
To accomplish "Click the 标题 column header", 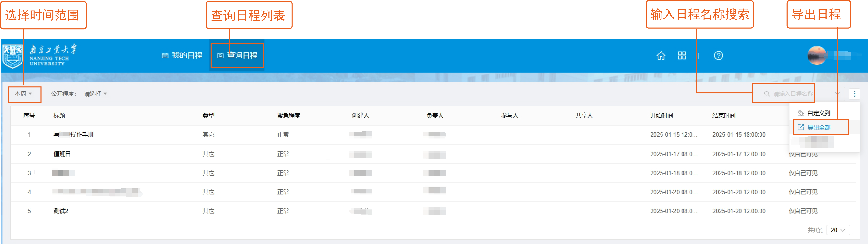I will pos(59,115).
